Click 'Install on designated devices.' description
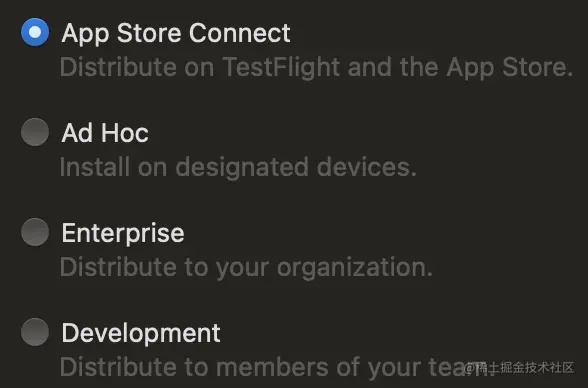Screen dimensions: 588x388 238,168
